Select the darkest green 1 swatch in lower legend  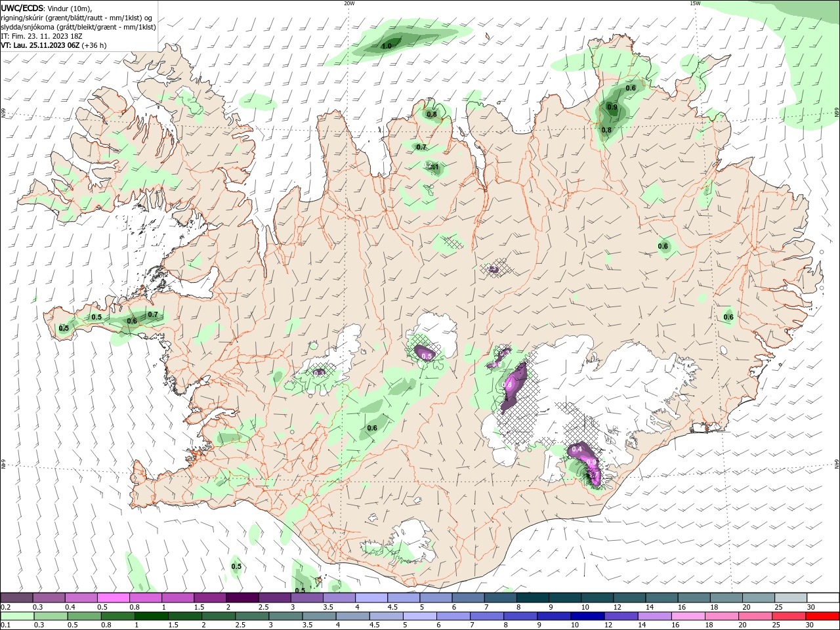151,616
